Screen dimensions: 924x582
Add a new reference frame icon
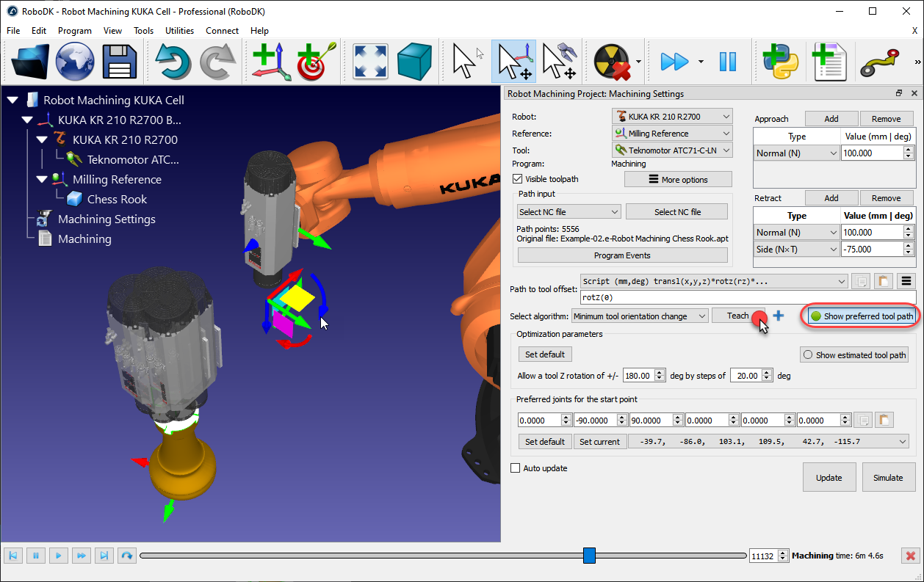pyautogui.click(x=271, y=62)
